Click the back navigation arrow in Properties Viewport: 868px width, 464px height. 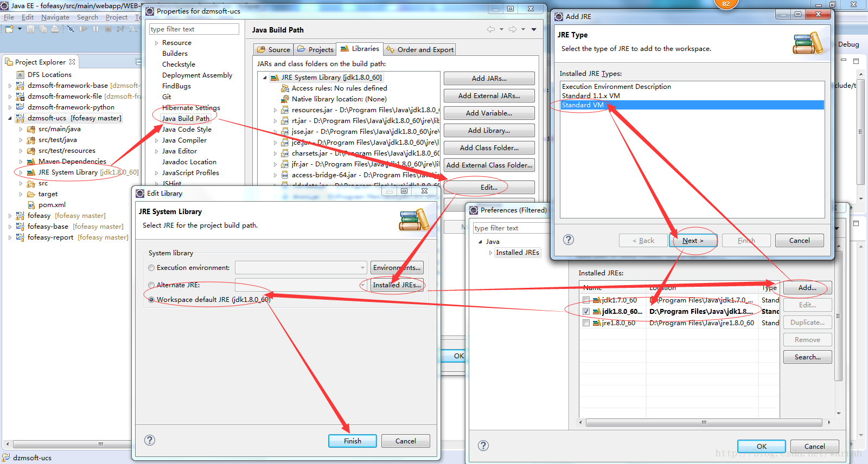click(x=491, y=29)
